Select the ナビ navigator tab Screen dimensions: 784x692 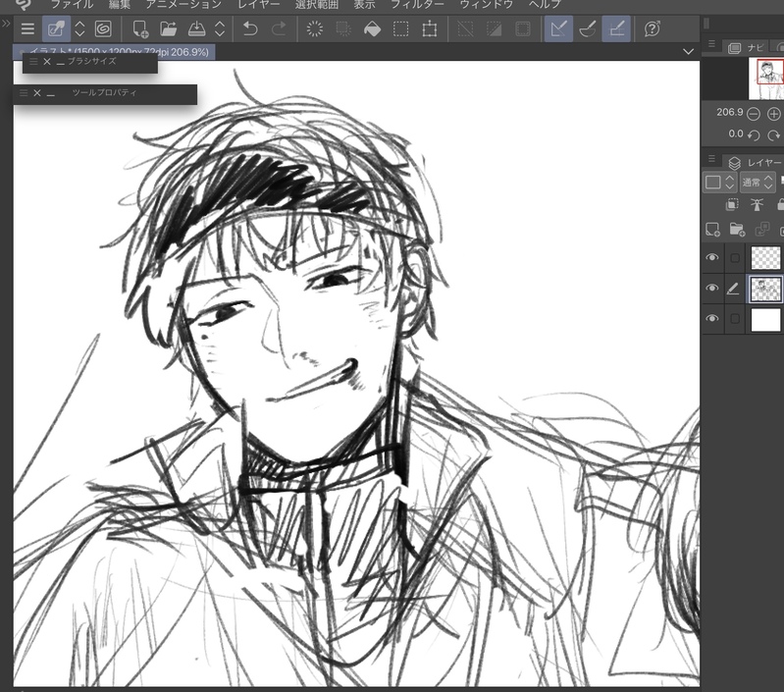coord(747,47)
